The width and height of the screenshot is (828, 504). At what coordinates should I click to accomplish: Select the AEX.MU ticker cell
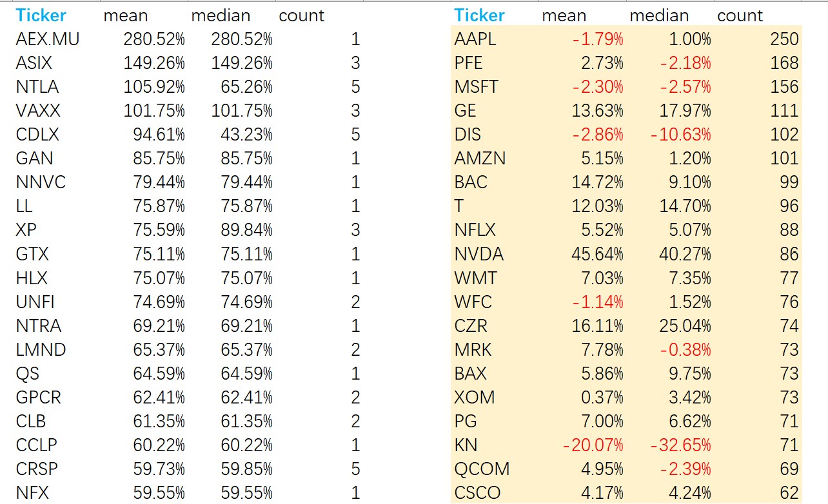(48, 39)
